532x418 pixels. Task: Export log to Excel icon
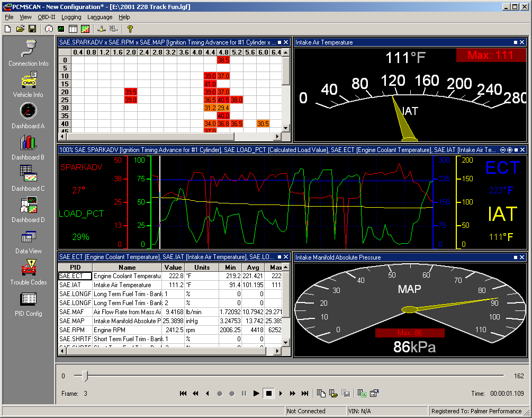pyautogui.click(x=362, y=393)
